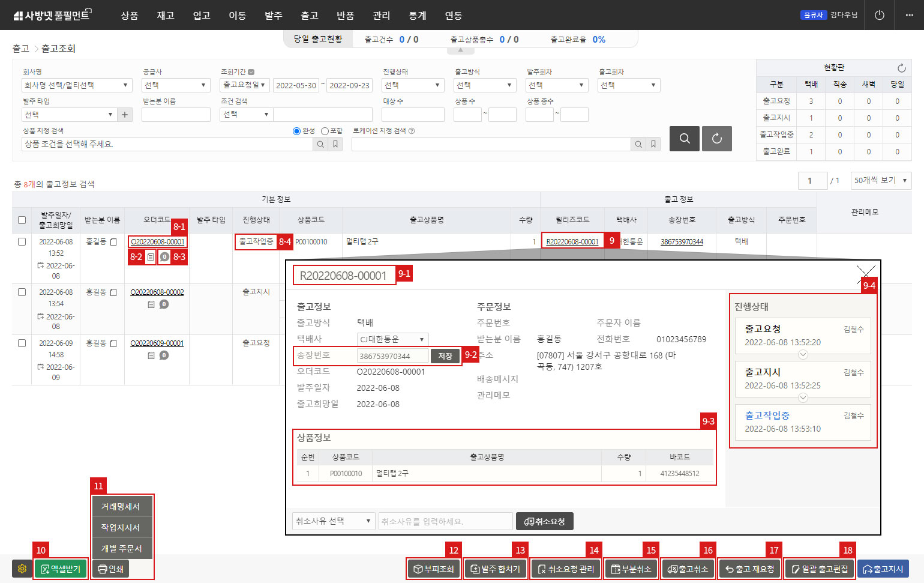Check the select-all checkbox in table header
The height and width of the screenshot is (583, 924).
[22, 220]
